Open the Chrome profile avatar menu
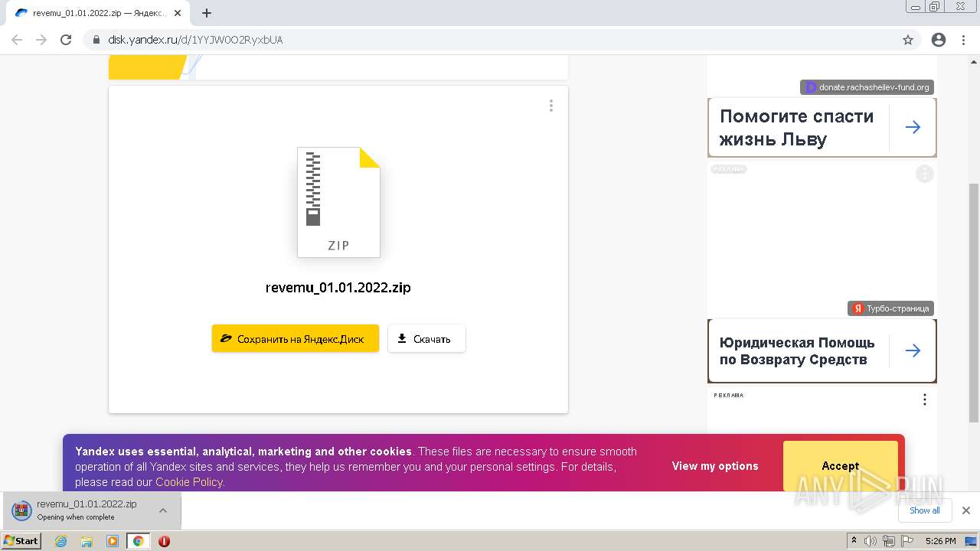 click(939, 40)
